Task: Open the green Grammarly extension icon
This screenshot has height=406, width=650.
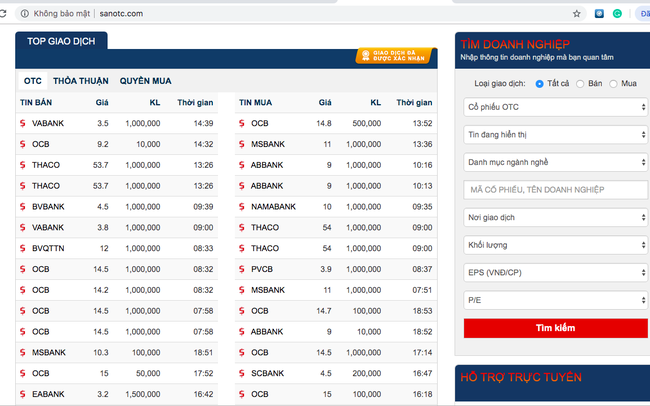Action: 617,14
